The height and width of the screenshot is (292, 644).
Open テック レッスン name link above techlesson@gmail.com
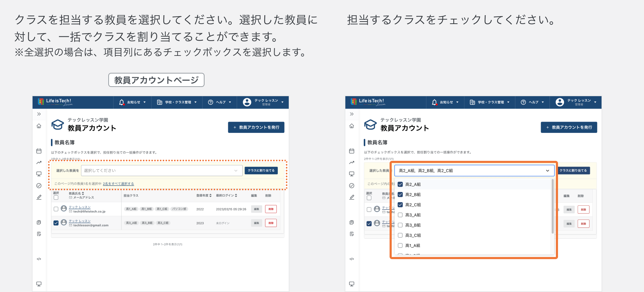click(80, 221)
